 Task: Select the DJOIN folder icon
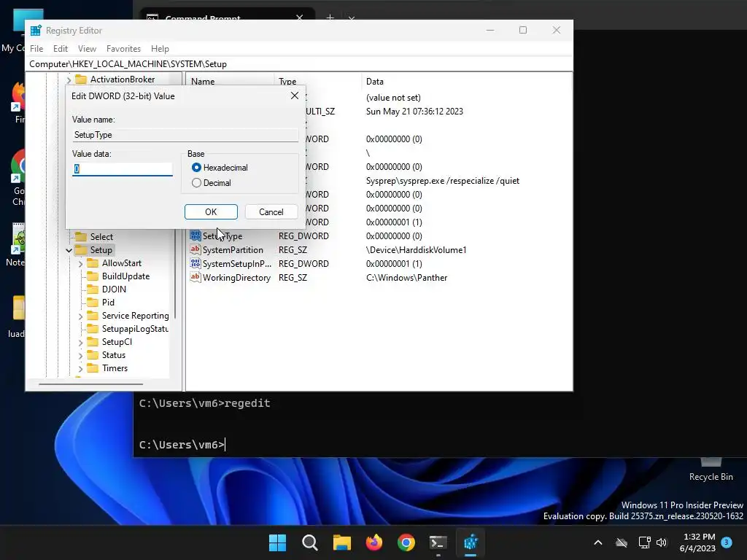coord(93,289)
